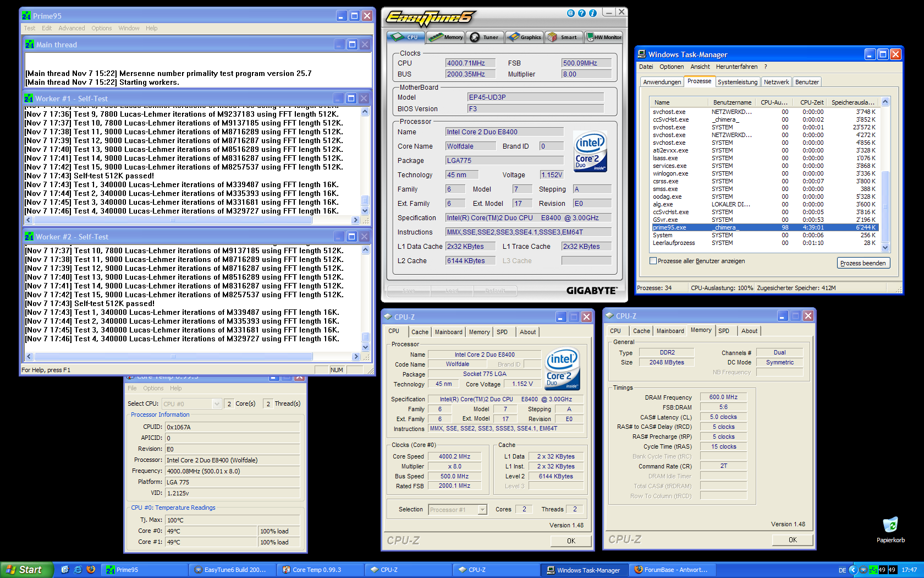The image size is (924, 578).
Task: Click OK in the CPU-Z memory timings window
Action: (x=793, y=540)
